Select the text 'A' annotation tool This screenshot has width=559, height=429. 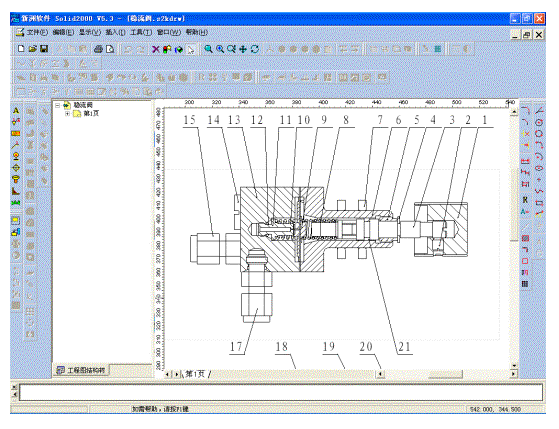(16, 111)
